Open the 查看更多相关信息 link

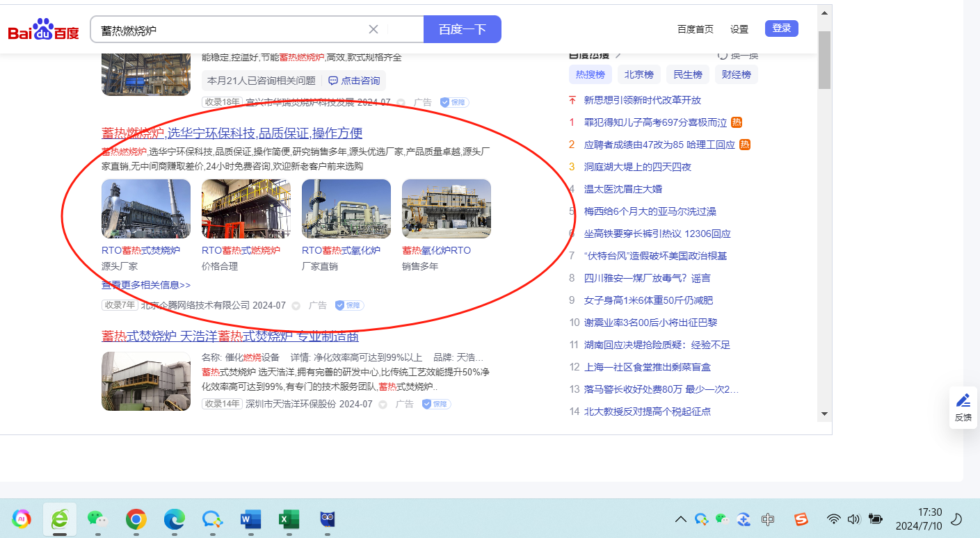[x=146, y=285]
